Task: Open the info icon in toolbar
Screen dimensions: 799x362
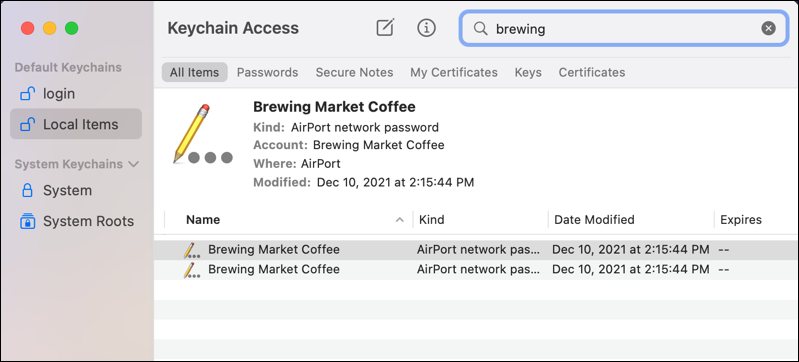Action: pyautogui.click(x=427, y=28)
